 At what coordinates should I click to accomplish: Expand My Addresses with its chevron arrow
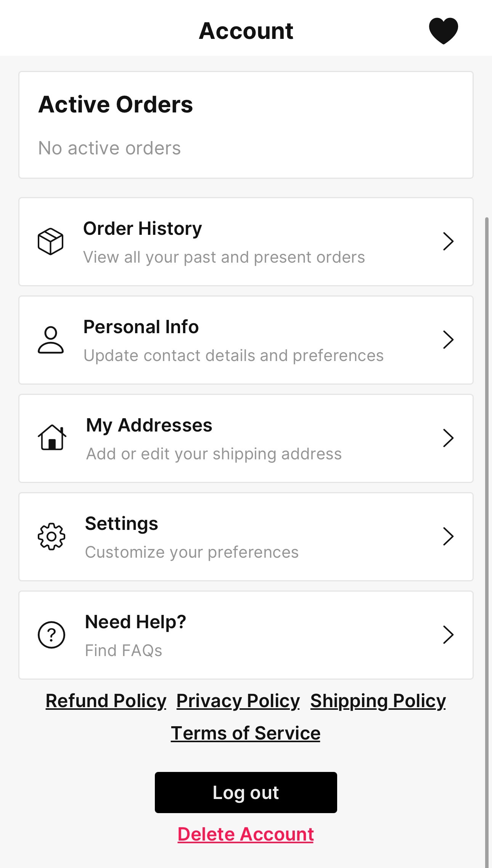[x=448, y=438]
